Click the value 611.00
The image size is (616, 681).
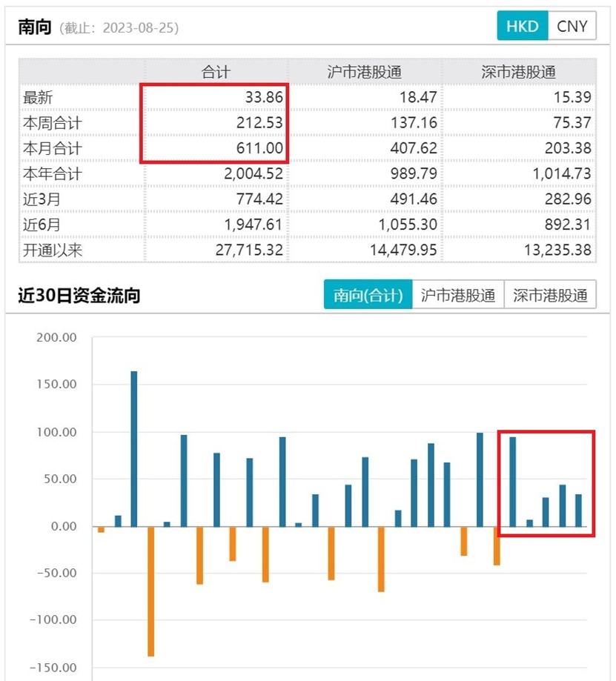[x=259, y=148]
